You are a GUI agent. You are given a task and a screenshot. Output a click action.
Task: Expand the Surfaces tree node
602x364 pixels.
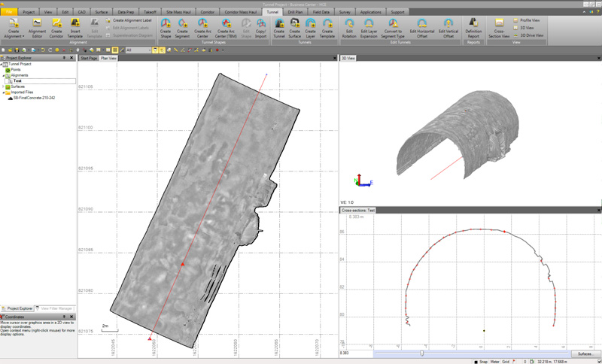[x=4, y=86]
